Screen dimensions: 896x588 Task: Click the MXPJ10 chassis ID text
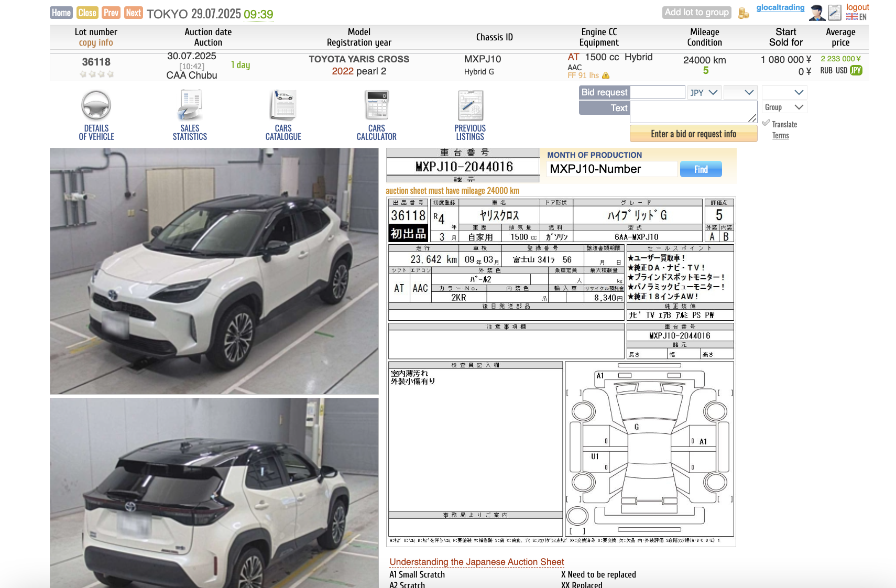click(x=483, y=59)
